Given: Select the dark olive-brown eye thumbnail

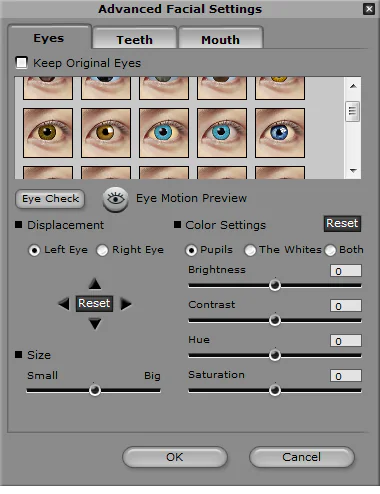Looking at the screenshot, I should 48,133.
